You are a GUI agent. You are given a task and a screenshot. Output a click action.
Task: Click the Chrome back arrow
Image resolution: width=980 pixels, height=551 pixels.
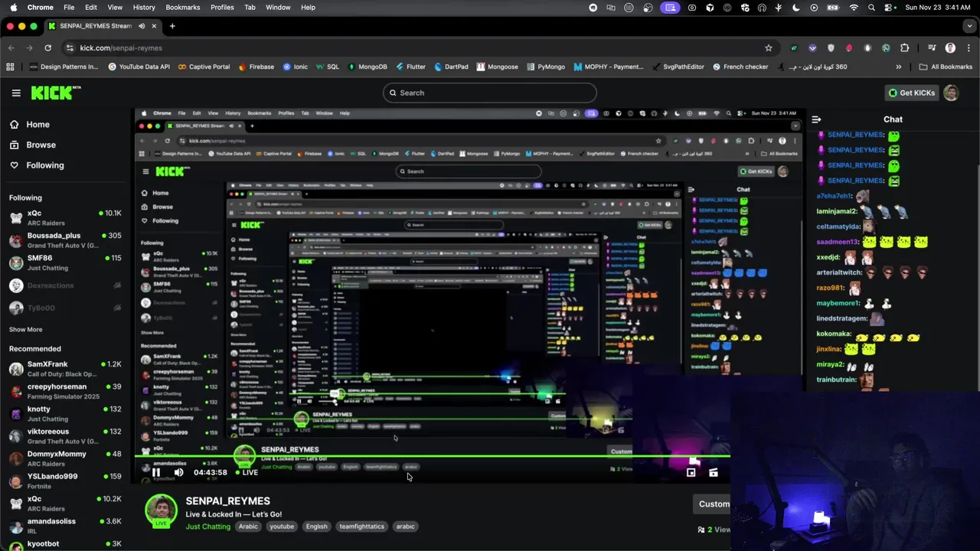pos(11,47)
